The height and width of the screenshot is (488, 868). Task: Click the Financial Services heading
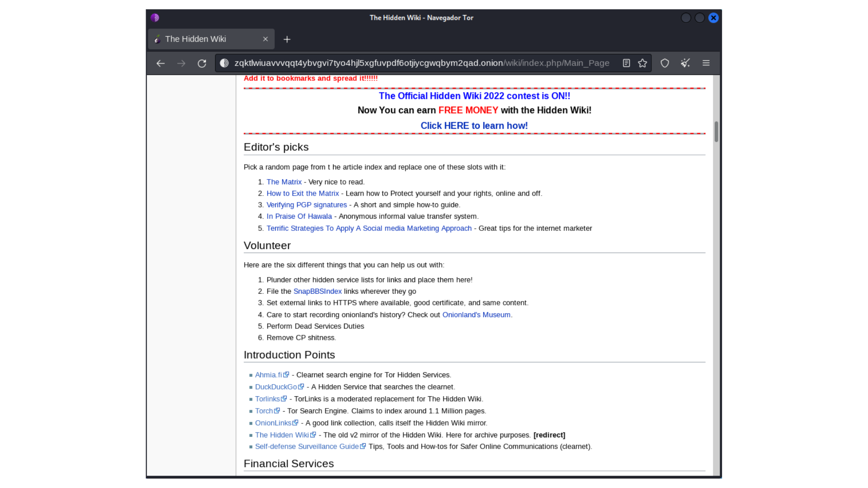pyautogui.click(x=288, y=464)
